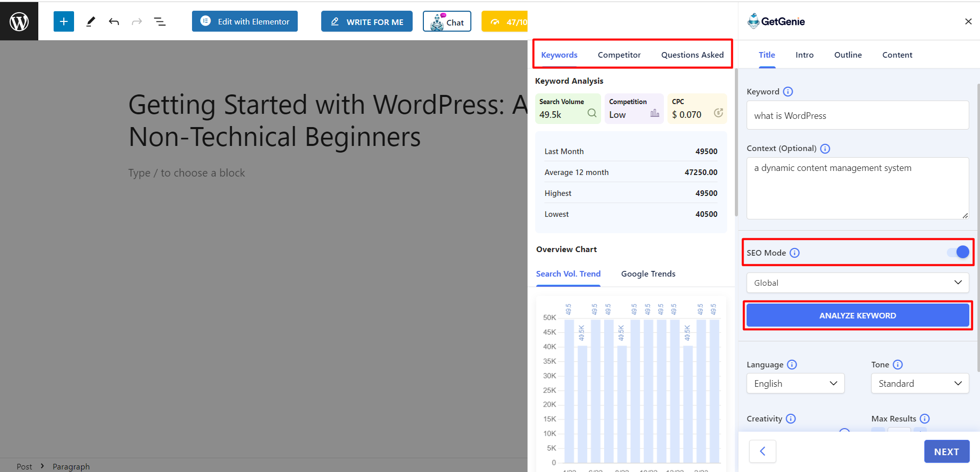Image resolution: width=980 pixels, height=472 pixels.
Task: Click the Language info icon
Action: click(x=792, y=364)
